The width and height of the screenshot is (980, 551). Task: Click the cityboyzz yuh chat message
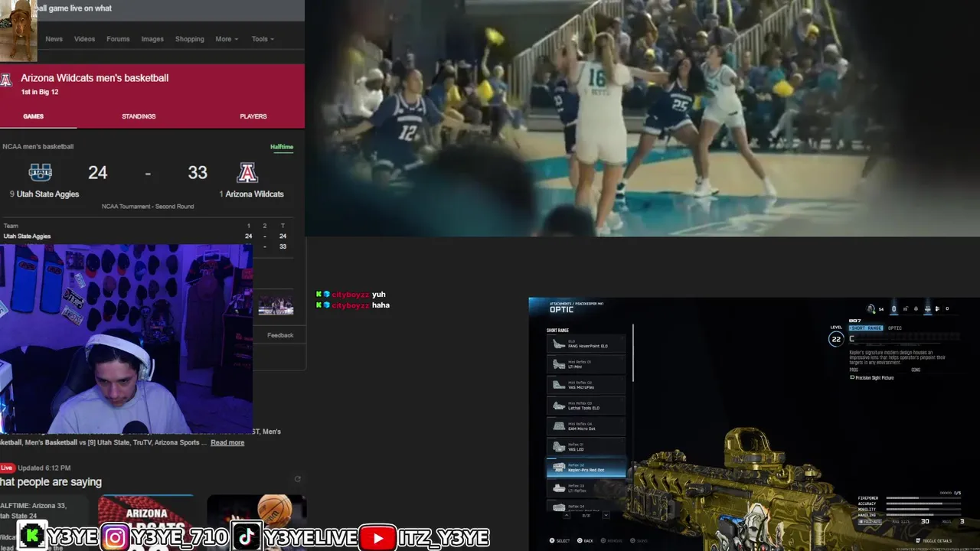click(351, 295)
